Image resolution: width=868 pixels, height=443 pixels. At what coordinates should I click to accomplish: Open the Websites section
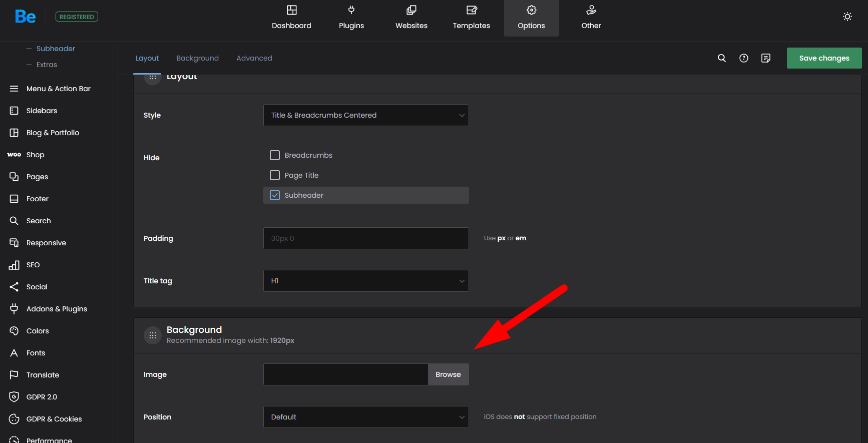411,18
